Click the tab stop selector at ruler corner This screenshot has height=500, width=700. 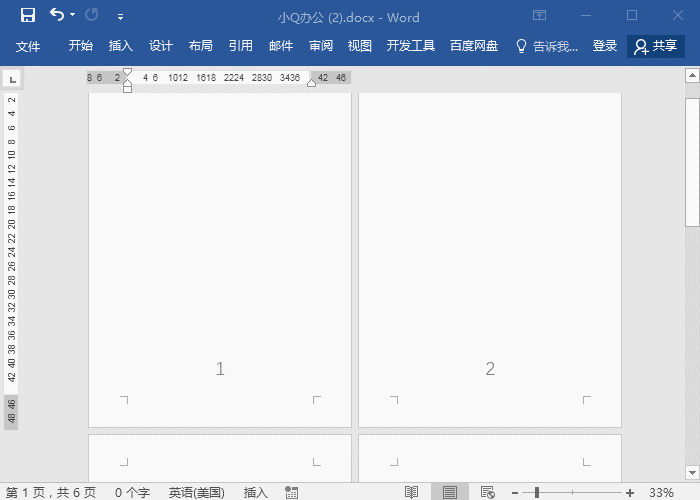pos(12,79)
